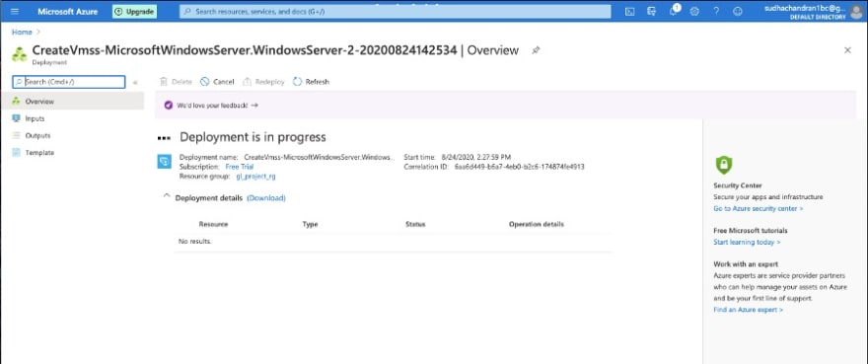Viewport: 868px width, 364px height.
Task: Open portal settings gear
Action: (694, 11)
